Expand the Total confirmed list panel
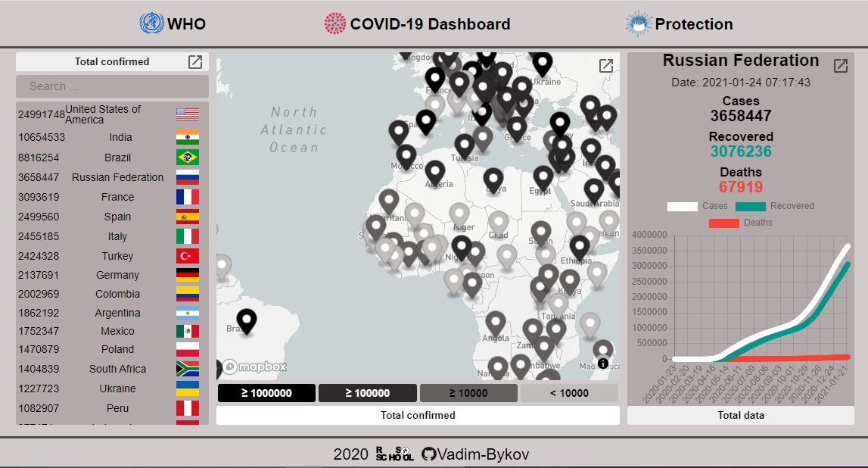The height and width of the screenshot is (468, 868). point(195,62)
